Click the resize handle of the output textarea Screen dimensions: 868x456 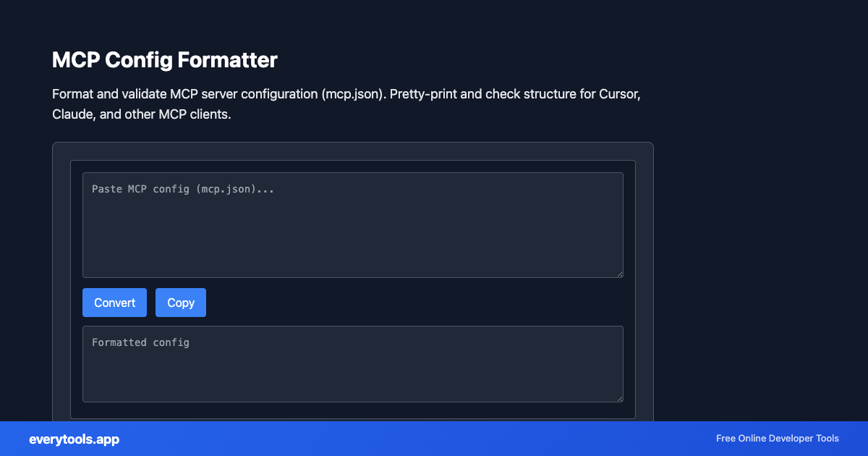point(620,398)
